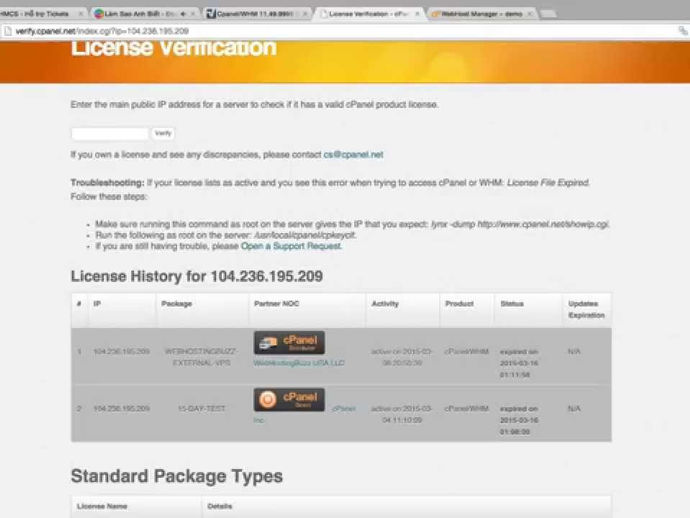Click the Verify button
The height and width of the screenshot is (518, 690).
[163, 133]
